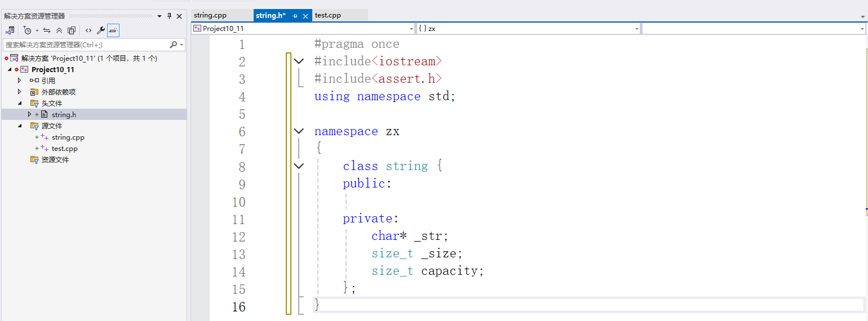
Task: Open the Solution Explorer window options dropdown
Action: click(x=160, y=16)
